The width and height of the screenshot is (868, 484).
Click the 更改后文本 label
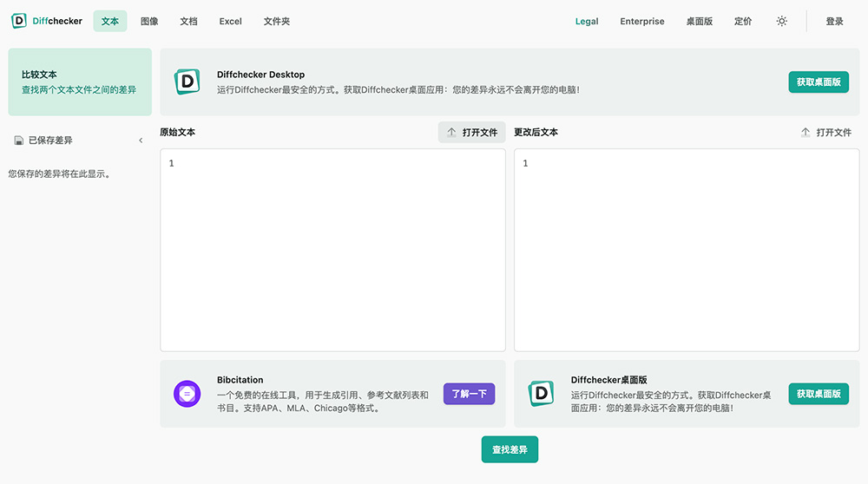coord(536,132)
